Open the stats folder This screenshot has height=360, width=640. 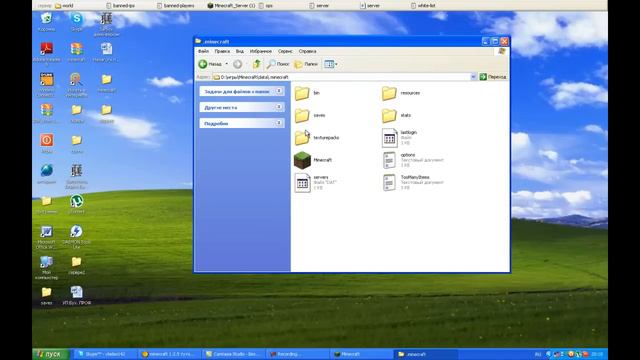[x=396, y=116]
